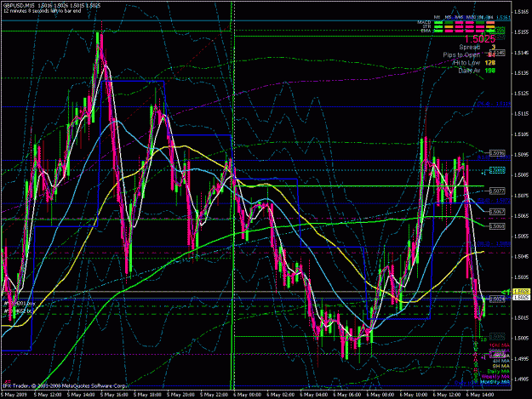532x399 pixels.
Task: Click the 'Pips to Open' label
Action: [461, 55]
